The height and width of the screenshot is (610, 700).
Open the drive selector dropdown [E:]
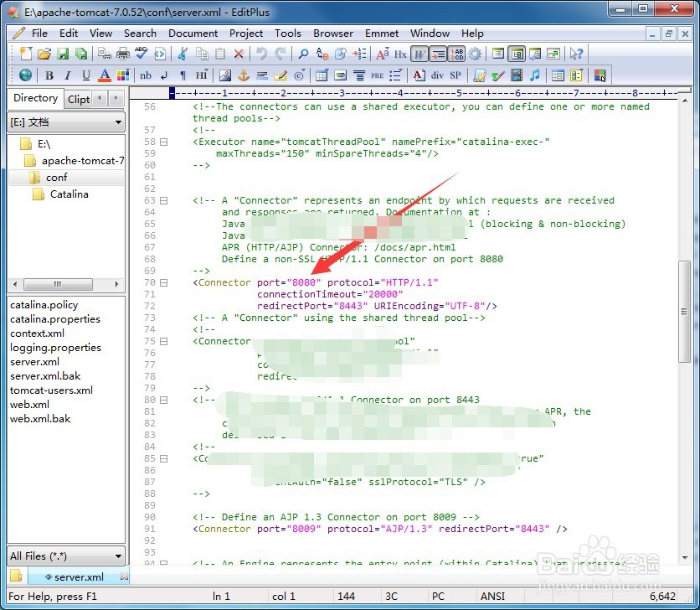tap(66, 122)
